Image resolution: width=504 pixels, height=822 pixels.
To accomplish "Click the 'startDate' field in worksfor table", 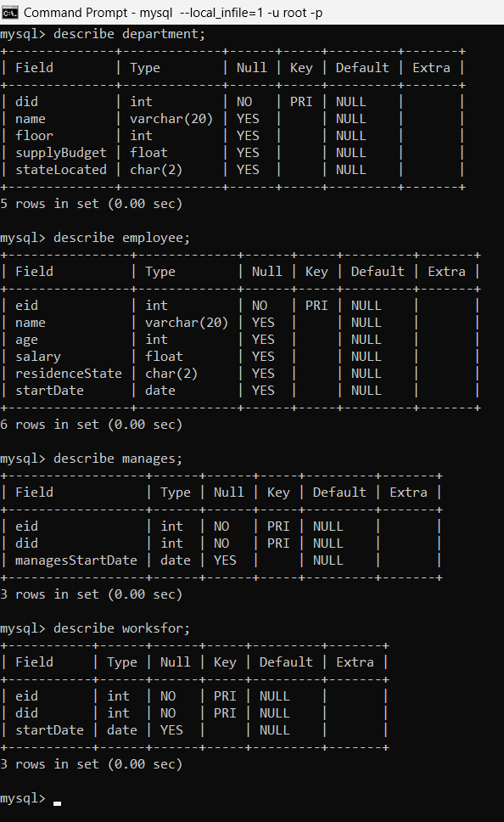I will pos(49,729).
